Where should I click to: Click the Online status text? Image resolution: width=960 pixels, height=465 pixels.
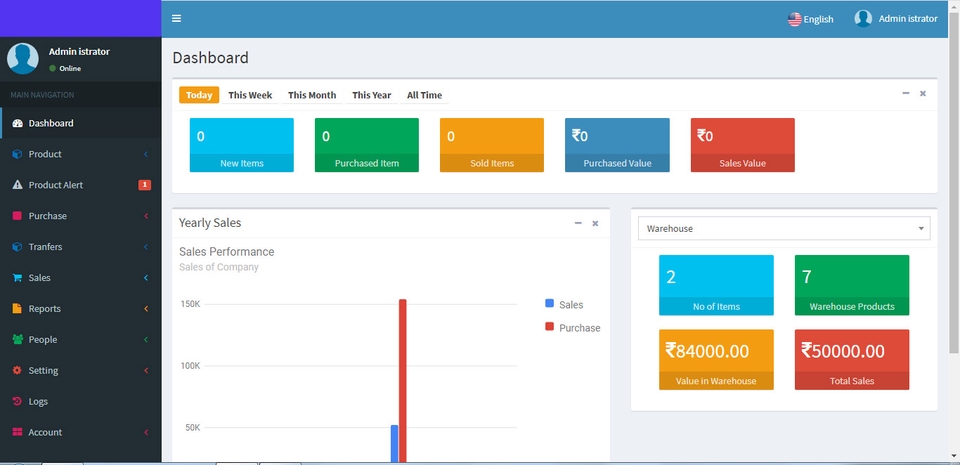point(70,69)
